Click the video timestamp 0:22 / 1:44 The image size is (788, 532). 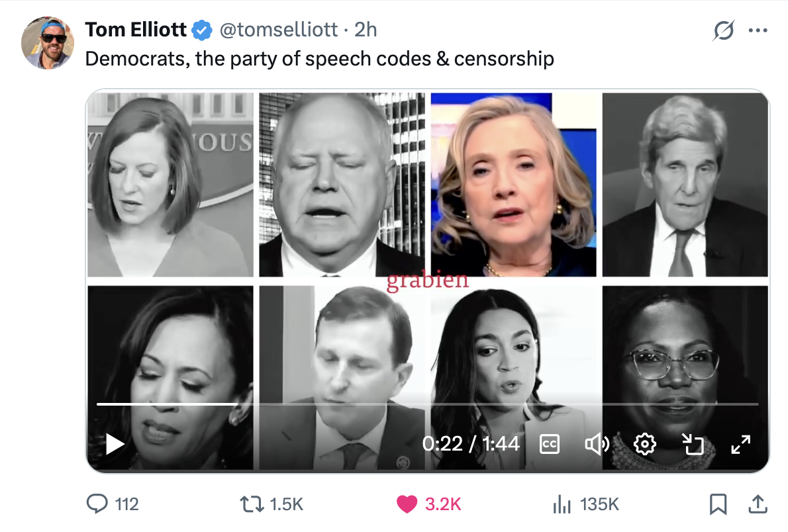[471, 444]
